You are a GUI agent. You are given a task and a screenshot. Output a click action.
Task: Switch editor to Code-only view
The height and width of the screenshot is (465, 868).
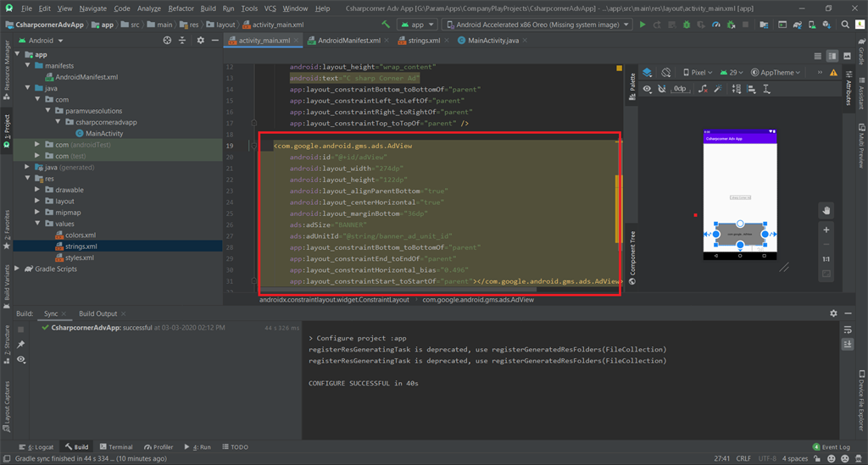818,56
